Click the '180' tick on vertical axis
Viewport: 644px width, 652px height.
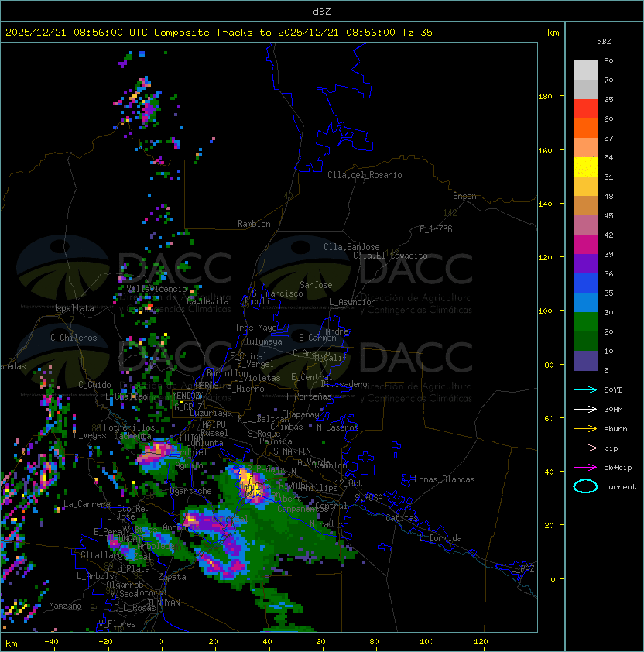(x=545, y=97)
